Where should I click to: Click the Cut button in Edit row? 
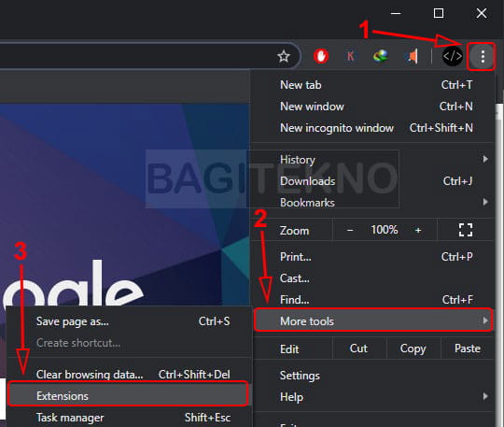pyautogui.click(x=358, y=349)
